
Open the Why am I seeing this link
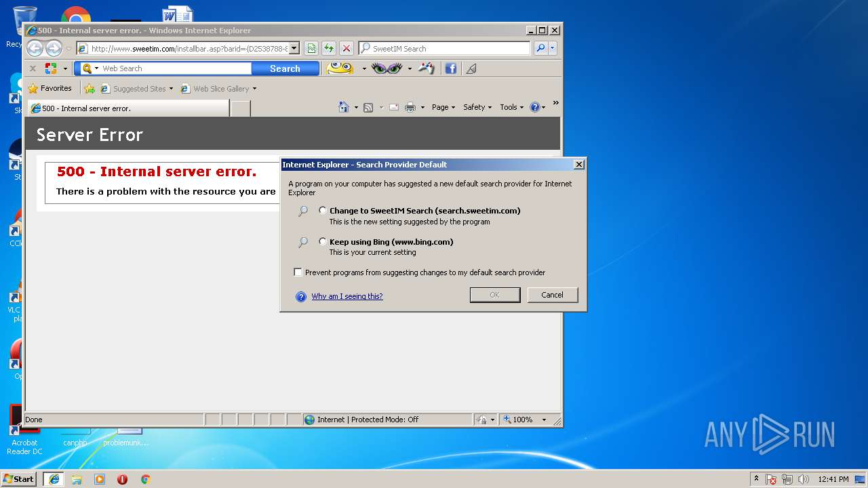click(347, 296)
